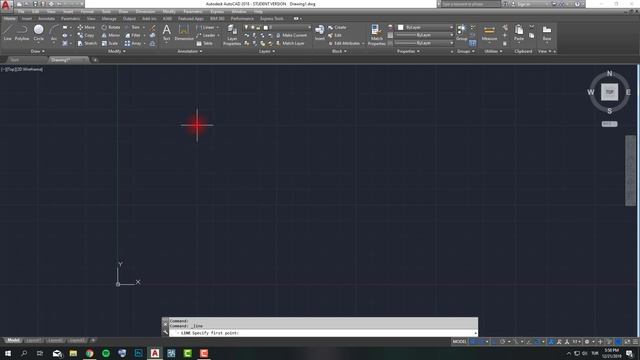The width and height of the screenshot is (640, 360).
Task: Click the Trim tool
Action: (132, 27)
